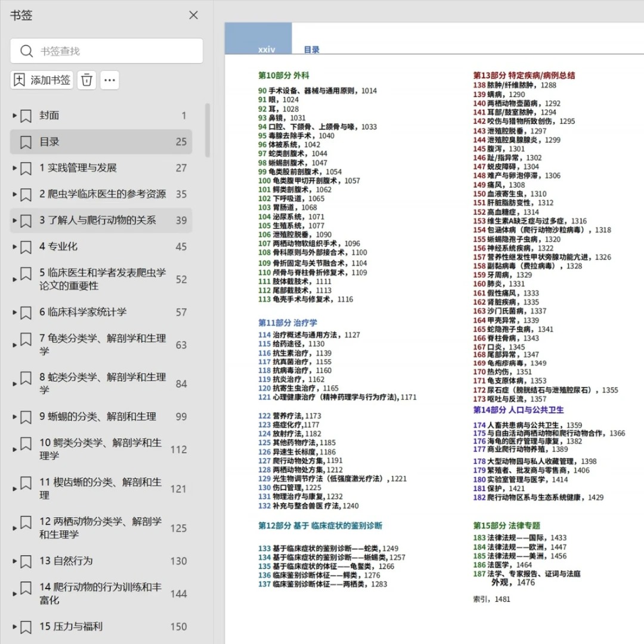Screen dimensions: 644x644
Task: Click bookmark icon beside 9 蜥蜴的分类、解剖和生理
Action: click(26, 417)
